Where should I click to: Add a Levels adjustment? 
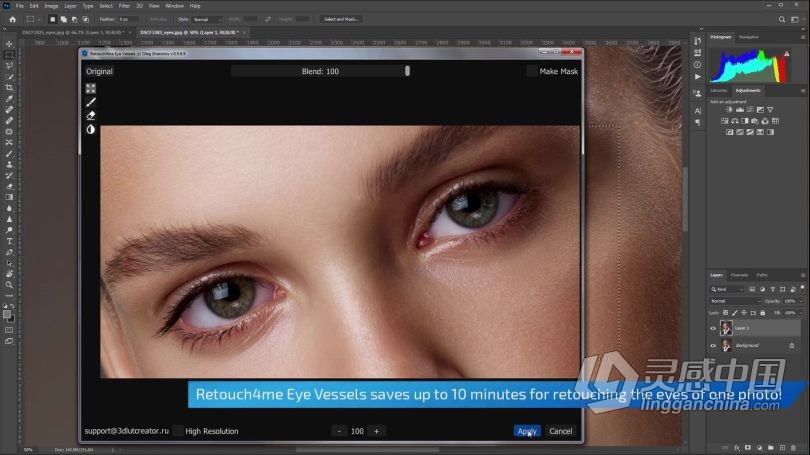(739, 109)
